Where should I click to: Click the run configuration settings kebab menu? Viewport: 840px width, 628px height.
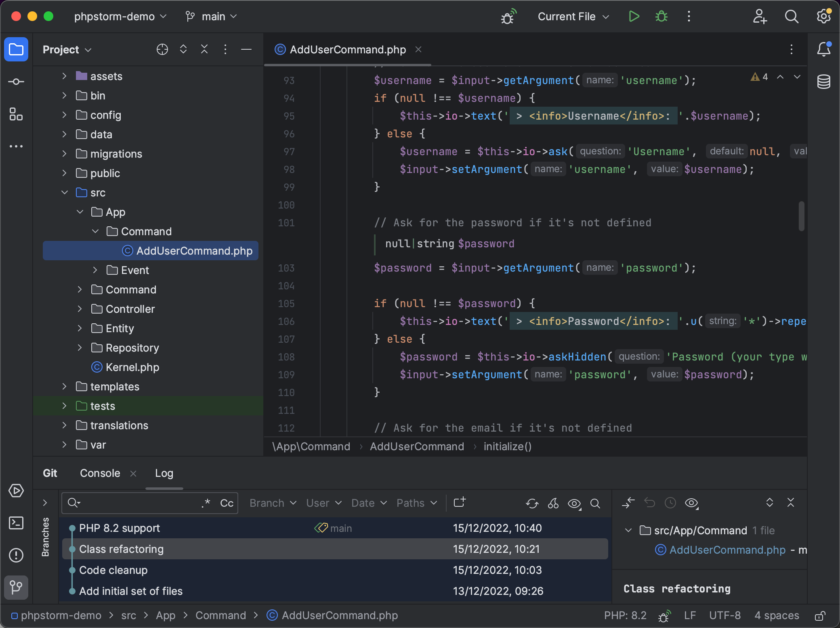(689, 17)
